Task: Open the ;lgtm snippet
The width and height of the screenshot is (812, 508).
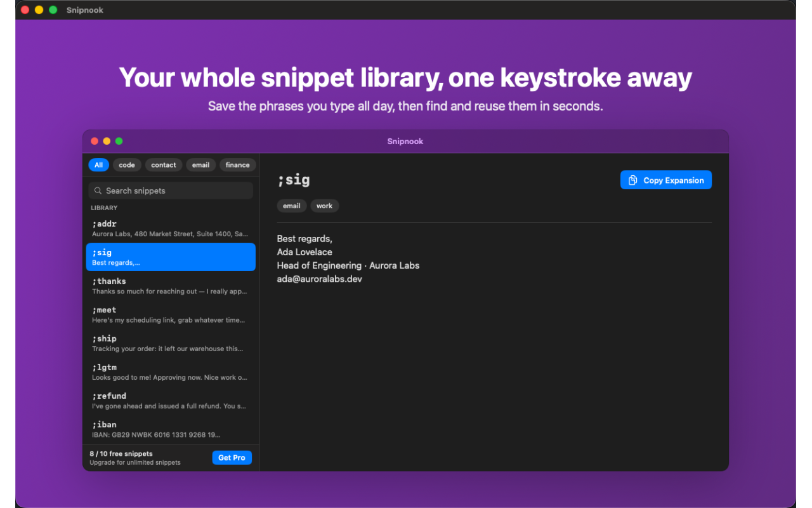Action: pyautogui.click(x=171, y=372)
